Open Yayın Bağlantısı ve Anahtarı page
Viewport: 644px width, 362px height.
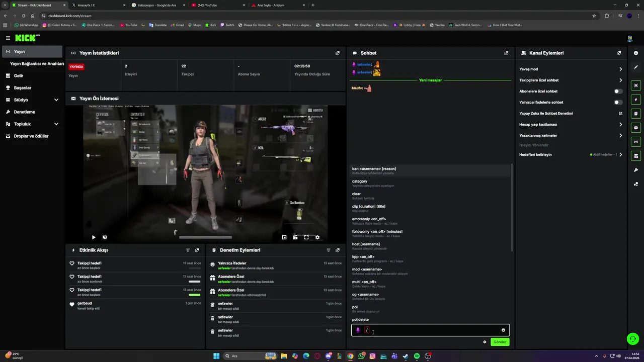click(x=37, y=64)
